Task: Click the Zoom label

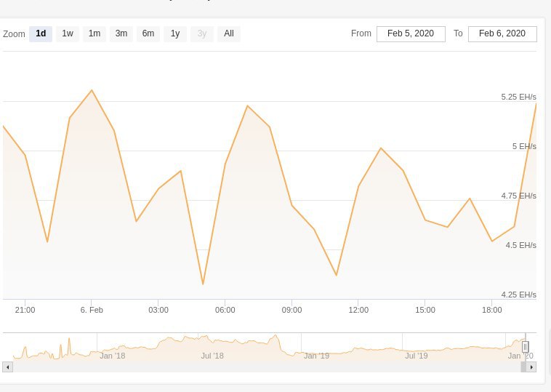Action: [x=14, y=34]
